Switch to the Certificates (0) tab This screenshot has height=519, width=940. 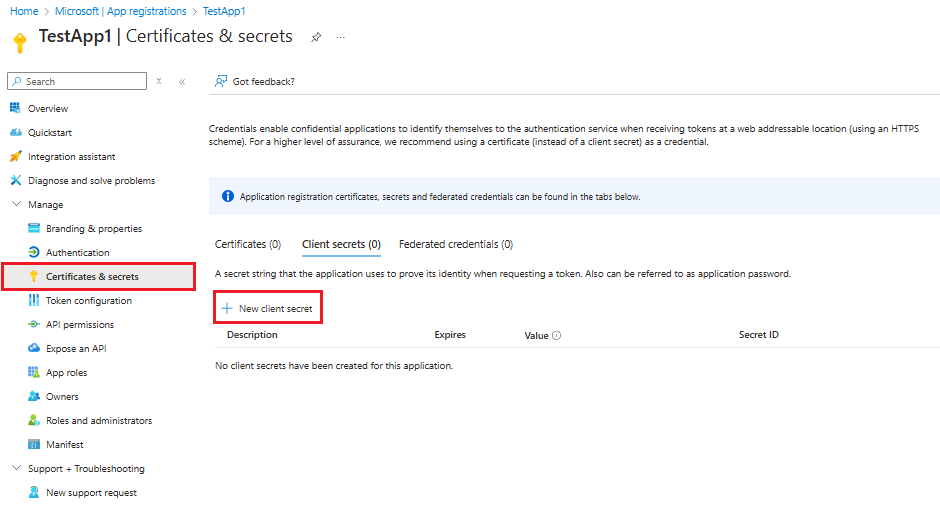(248, 244)
